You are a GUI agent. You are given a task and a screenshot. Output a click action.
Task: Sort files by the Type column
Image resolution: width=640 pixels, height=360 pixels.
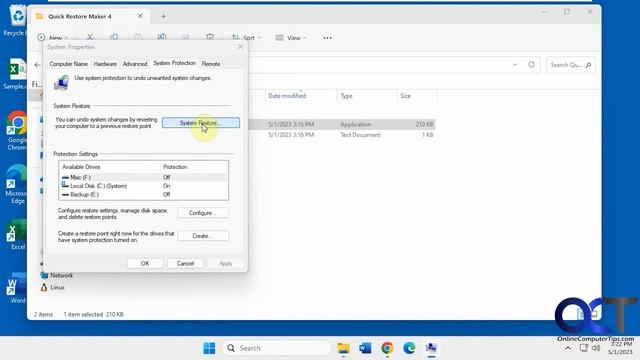pyautogui.click(x=347, y=96)
